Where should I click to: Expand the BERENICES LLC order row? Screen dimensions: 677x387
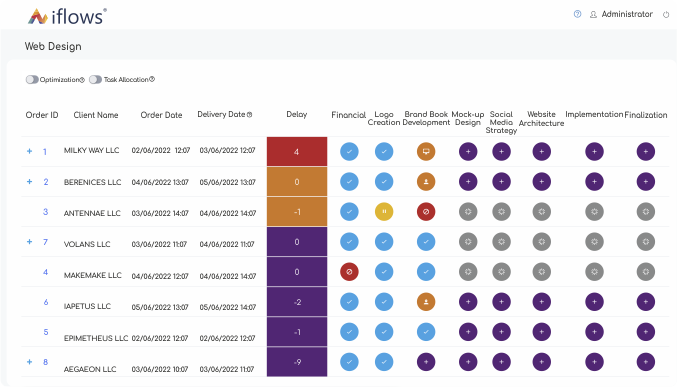pyautogui.click(x=29, y=182)
